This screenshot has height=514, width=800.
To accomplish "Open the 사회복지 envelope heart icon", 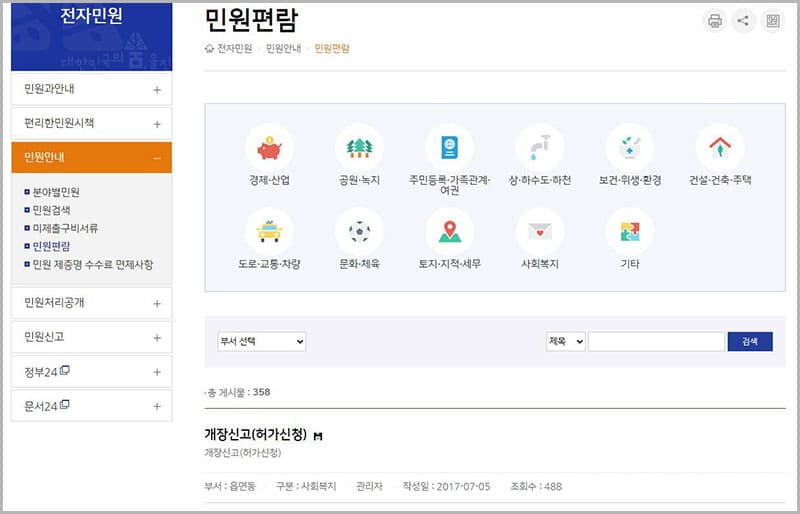I will [539, 232].
